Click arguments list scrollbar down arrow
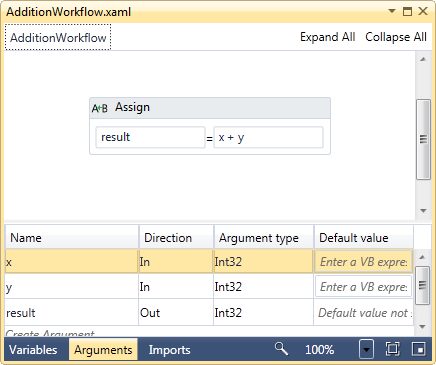 [422, 327]
